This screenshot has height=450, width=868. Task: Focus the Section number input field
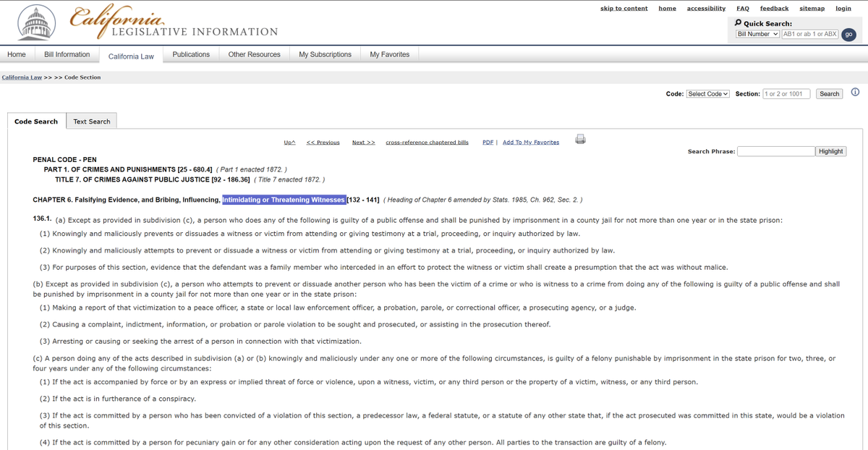pyautogui.click(x=786, y=94)
